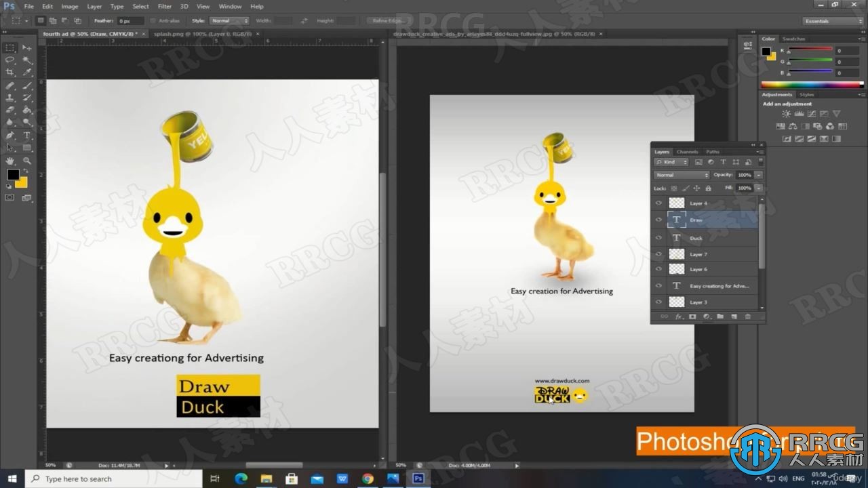Toggle Layer 6 visibility eye
Image resolution: width=868 pixels, height=488 pixels.
658,269
